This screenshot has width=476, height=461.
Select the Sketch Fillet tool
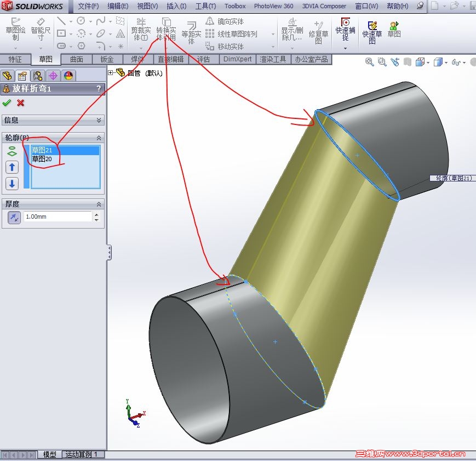(101, 46)
